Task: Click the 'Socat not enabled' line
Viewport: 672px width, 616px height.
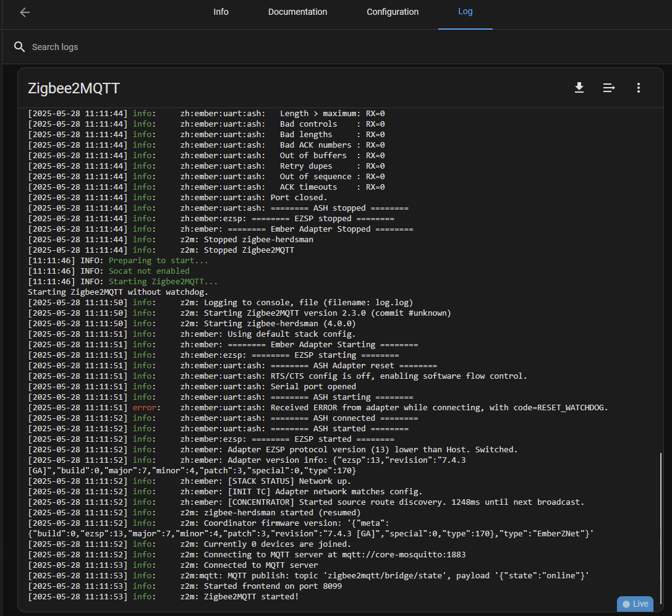Action: (108, 271)
